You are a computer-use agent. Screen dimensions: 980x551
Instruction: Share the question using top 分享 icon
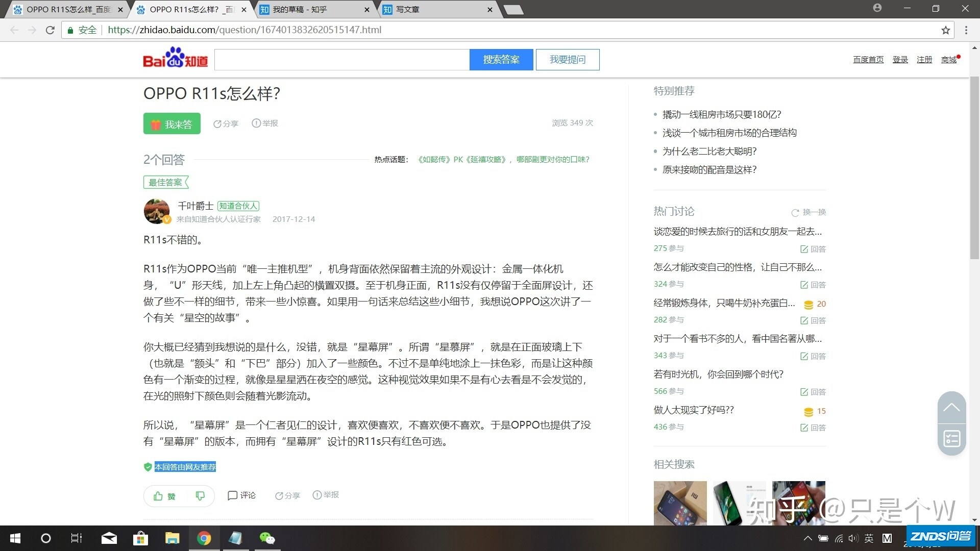226,123
